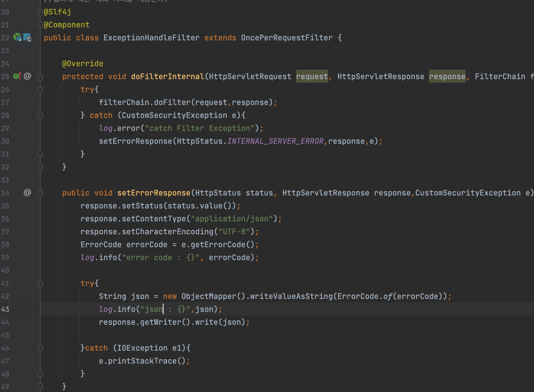Click the overriding-method gutter icon on line 25

[x=17, y=76]
